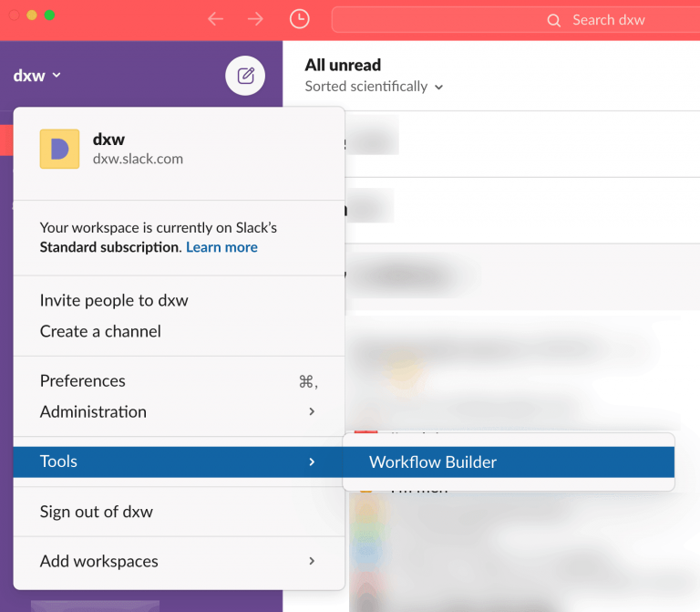700x612 pixels.
Task: Click the Standard subscription text
Action: (110, 247)
